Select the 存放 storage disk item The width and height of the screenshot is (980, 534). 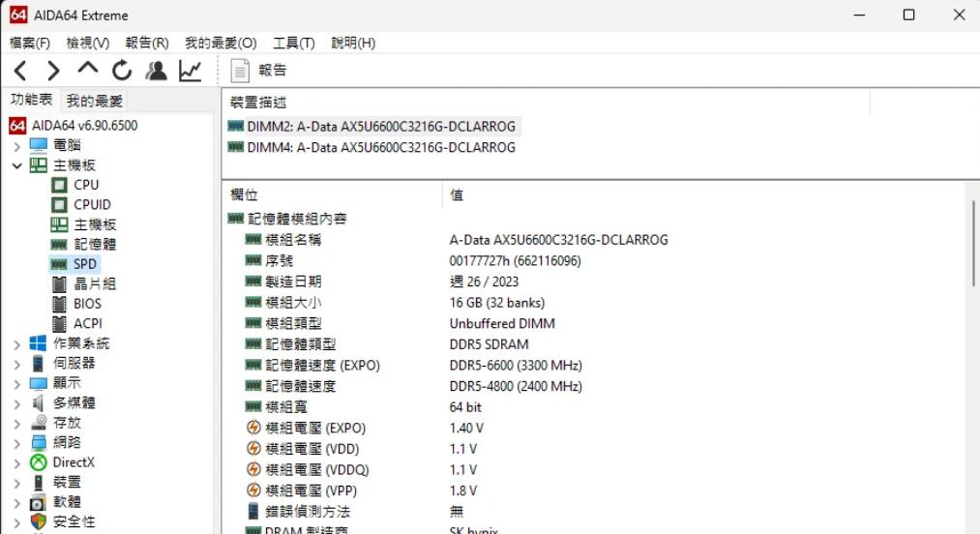pos(38,423)
